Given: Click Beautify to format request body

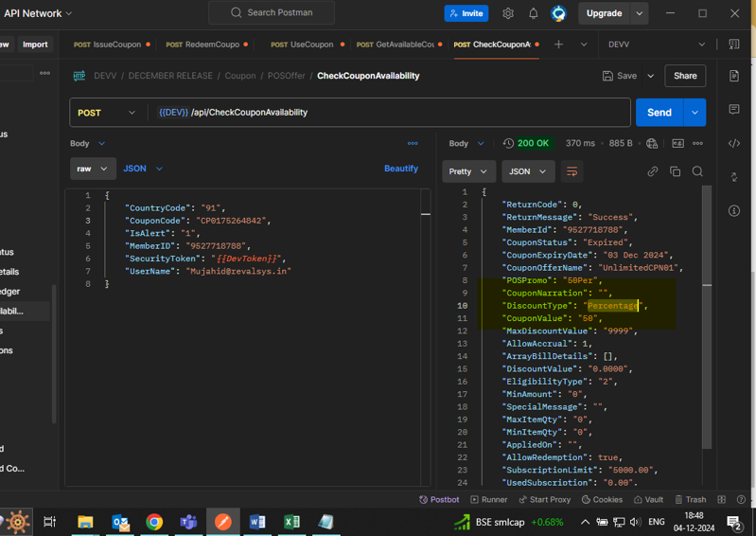Looking at the screenshot, I should tap(400, 169).
